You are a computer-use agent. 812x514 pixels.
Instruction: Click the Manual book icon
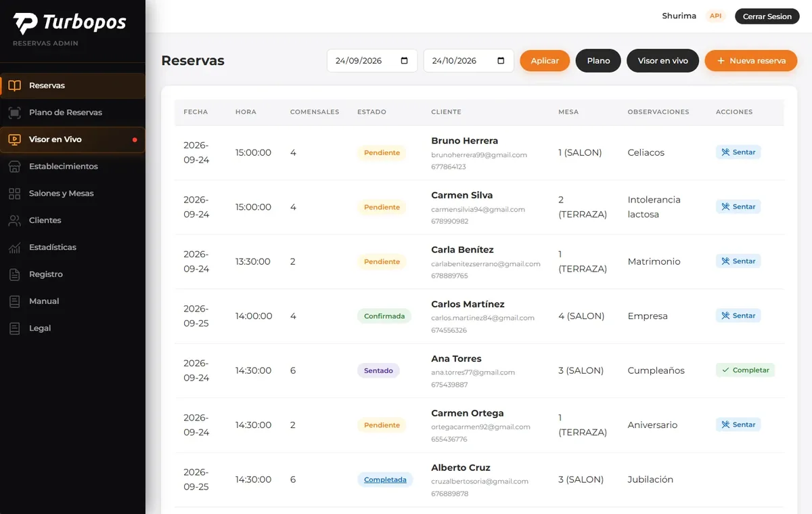[14, 301]
